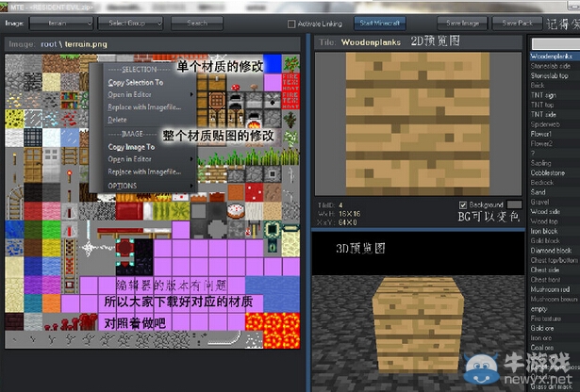
Task: Choose Open in Editor under IMAGE
Action: pyautogui.click(x=130, y=159)
